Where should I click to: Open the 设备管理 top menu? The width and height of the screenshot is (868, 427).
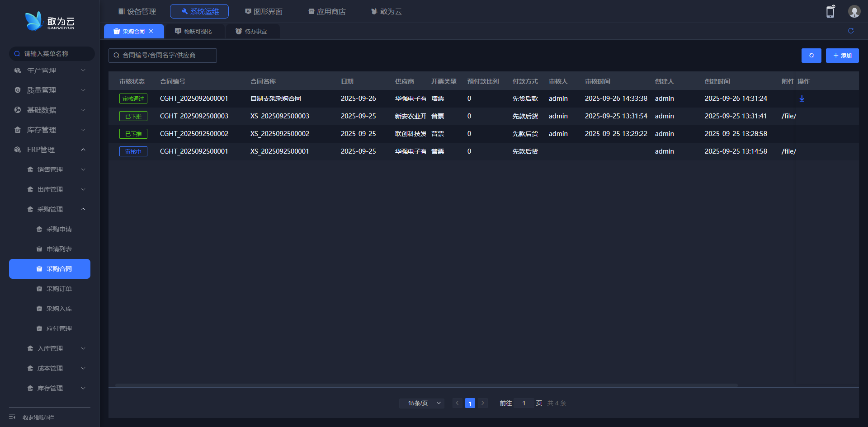(137, 11)
